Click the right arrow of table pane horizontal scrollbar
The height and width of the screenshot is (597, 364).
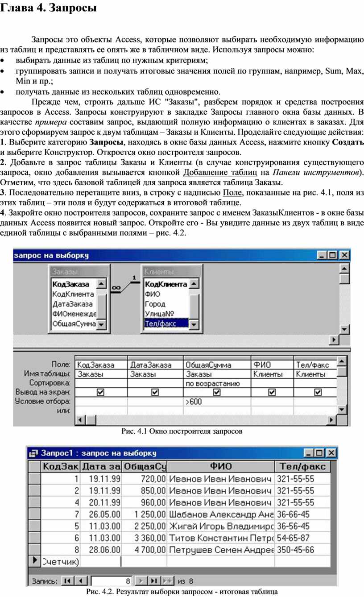(334, 340)
